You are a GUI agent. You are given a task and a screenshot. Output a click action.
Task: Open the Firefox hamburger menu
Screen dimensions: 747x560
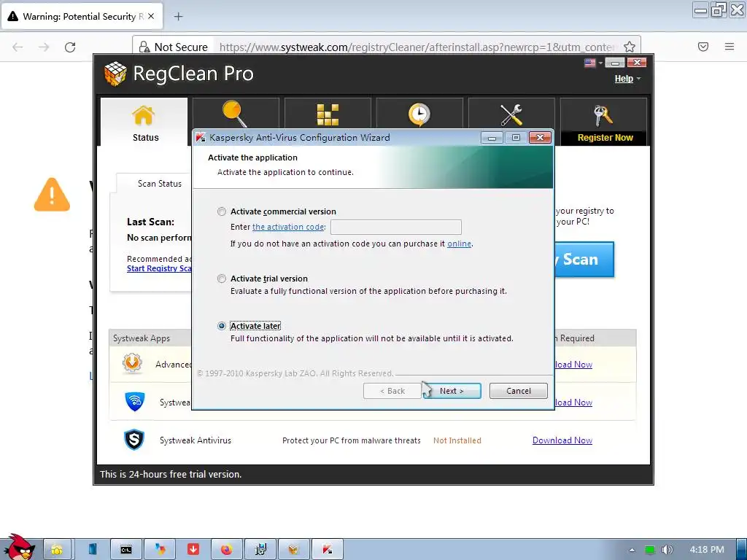[x=729, y=47]
